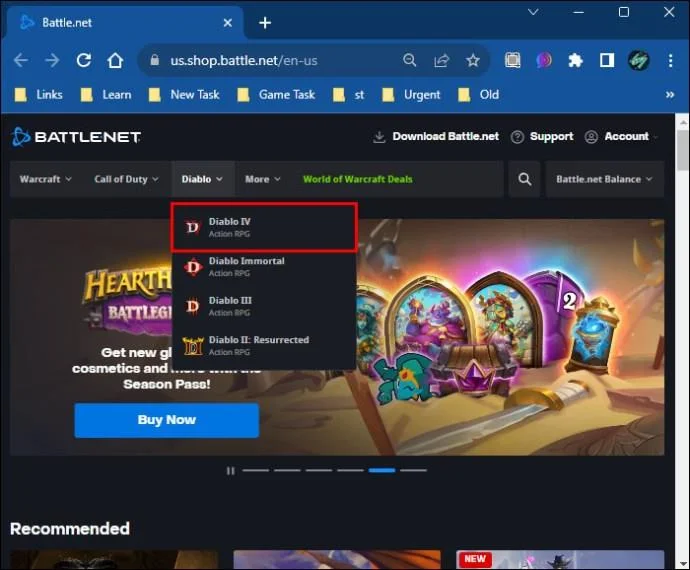The image size is (690, 570).
Task: Open the New Task bookmark folder
Action: click(x=184, y=95)
